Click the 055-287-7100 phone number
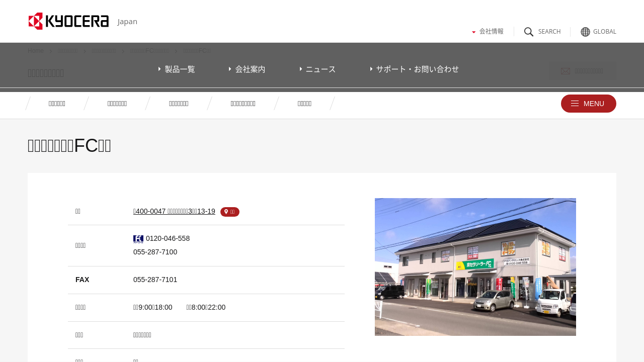This screenshot has width=644, height=362. [x=155, y=252]
